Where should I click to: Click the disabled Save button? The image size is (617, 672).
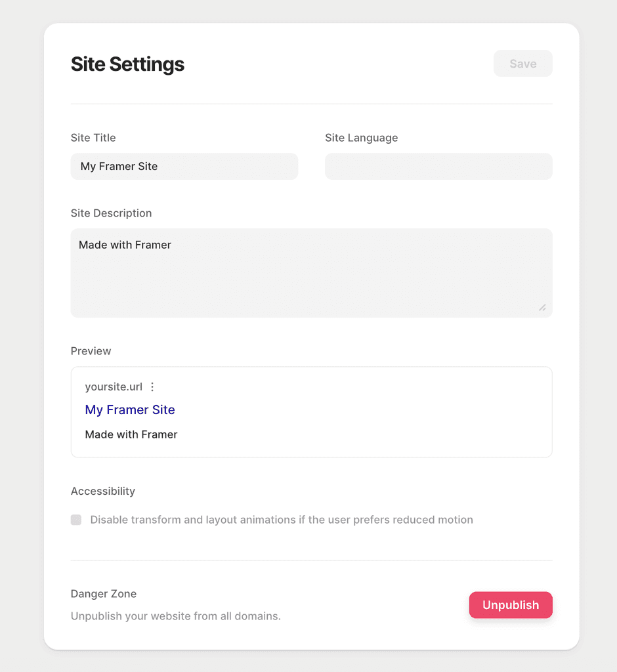pos(522,64)
